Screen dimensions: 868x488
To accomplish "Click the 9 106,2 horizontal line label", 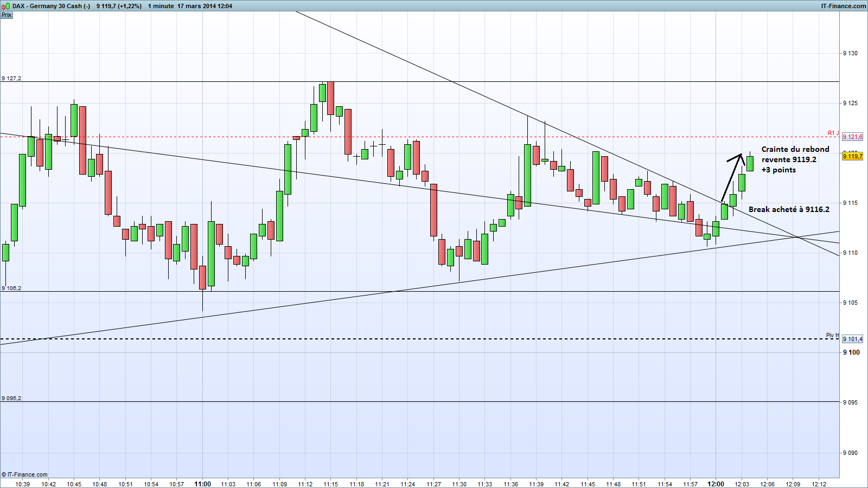I will click(x=11, y=288).
